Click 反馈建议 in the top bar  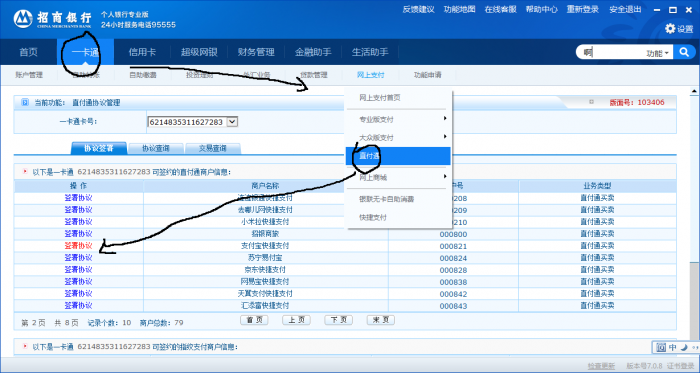[419, 9]
